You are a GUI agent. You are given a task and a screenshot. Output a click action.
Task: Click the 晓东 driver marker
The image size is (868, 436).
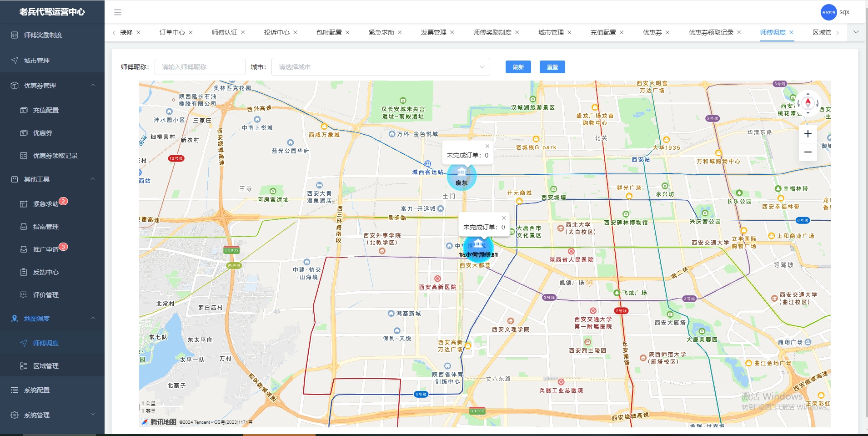(x=462, y=176)
